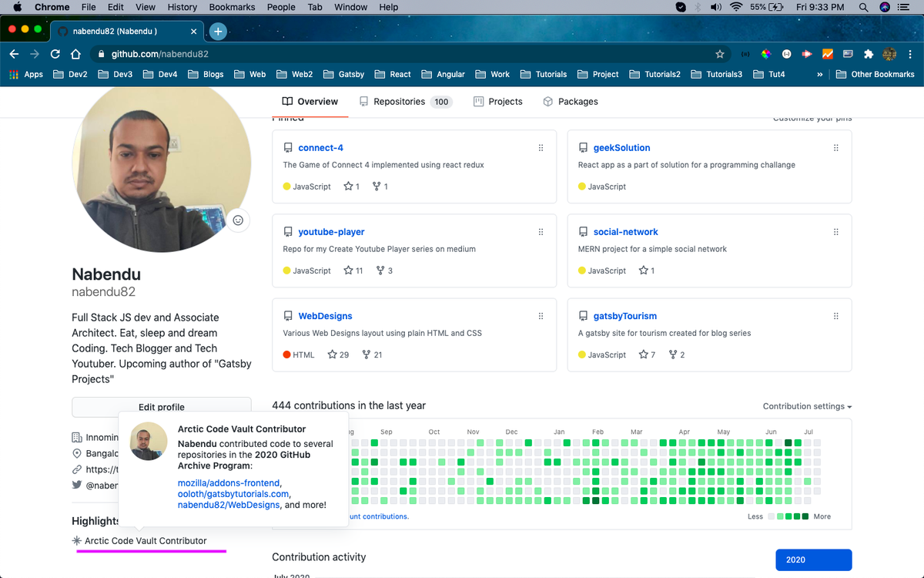This screenshot has width=924, height=578.
Task: Reload the page with refresh icon
Action: tap(55, 54)
